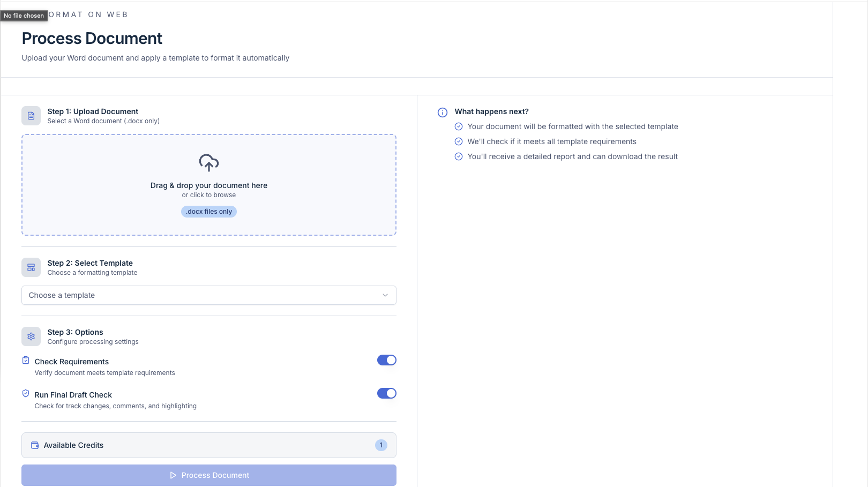The width and height of the screenshot is (868, 487).
Task: Turn off Run Final Draft Check switch
Action: click(x=386, y=393)
